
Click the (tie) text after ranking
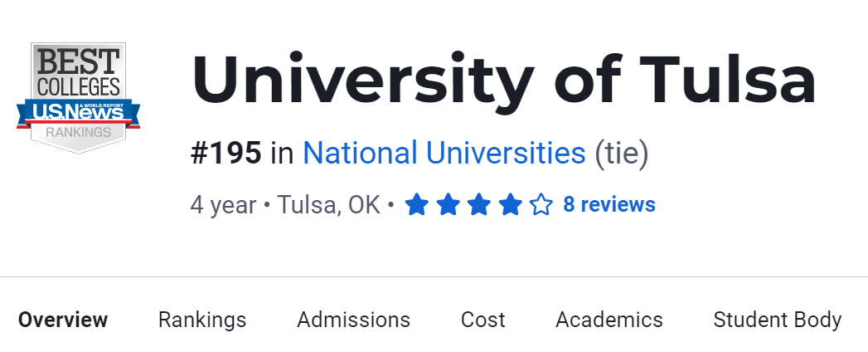622,154
